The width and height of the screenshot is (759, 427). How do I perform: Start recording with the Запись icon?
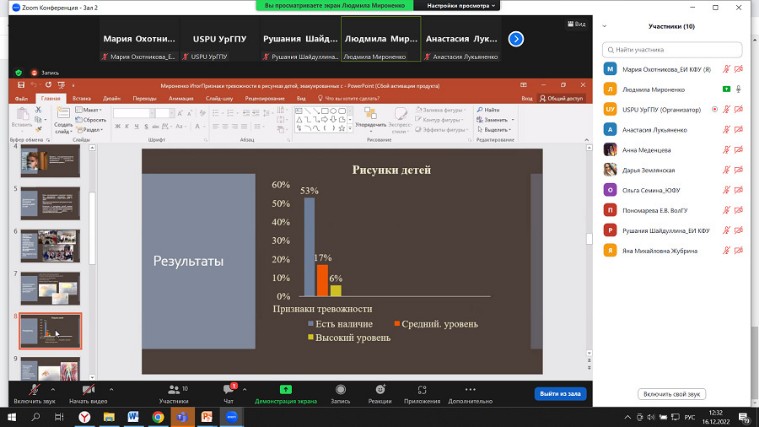pyautogui.click(x=340, y=389)
